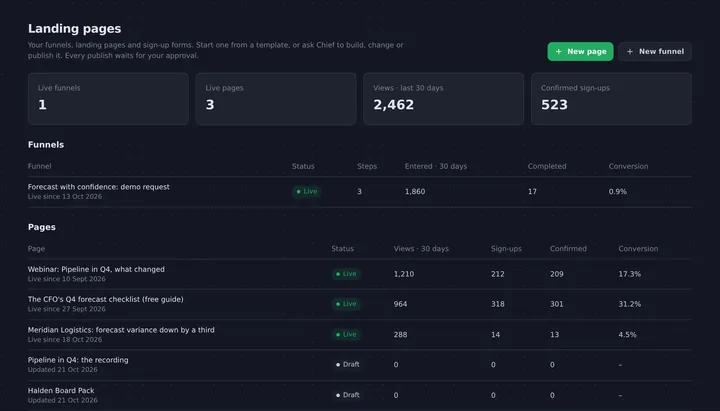
Task: Click the New funnel button
Action: coord(655,51)
